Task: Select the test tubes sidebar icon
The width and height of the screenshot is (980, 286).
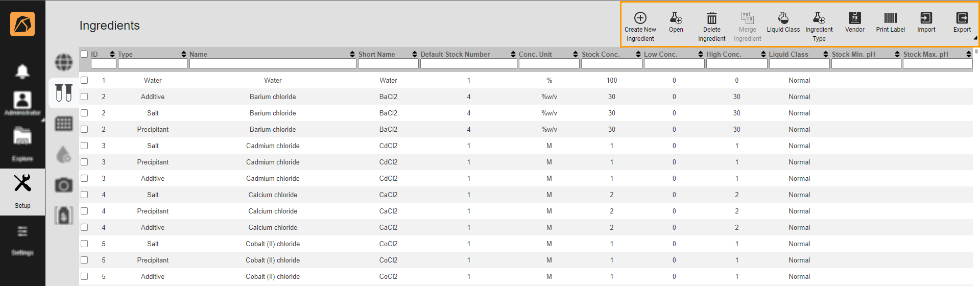Action: (64, 93)
